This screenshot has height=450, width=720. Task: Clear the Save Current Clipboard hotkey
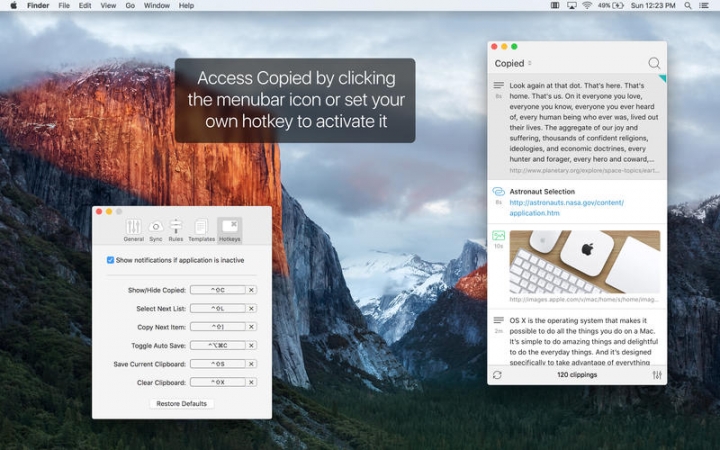pos(251,364)
